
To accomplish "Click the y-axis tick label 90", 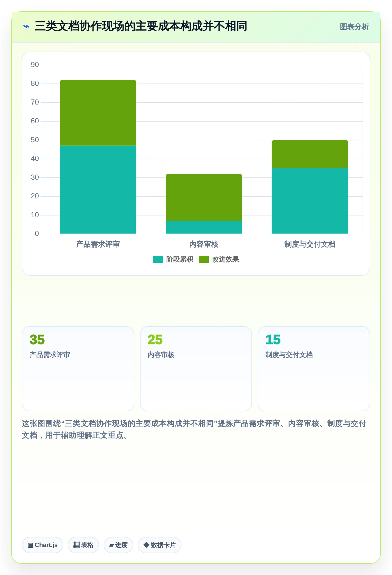I will (x=35, y=65).
